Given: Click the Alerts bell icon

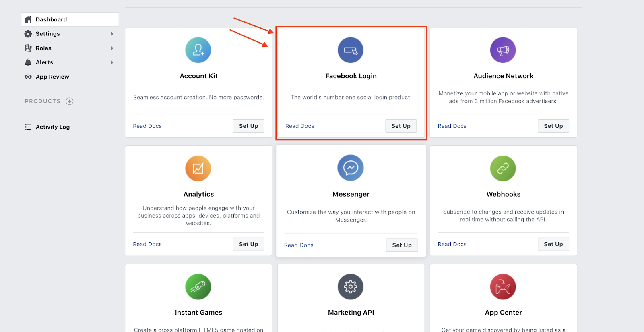Looking at the screenshot, I should tap(28, 62).
